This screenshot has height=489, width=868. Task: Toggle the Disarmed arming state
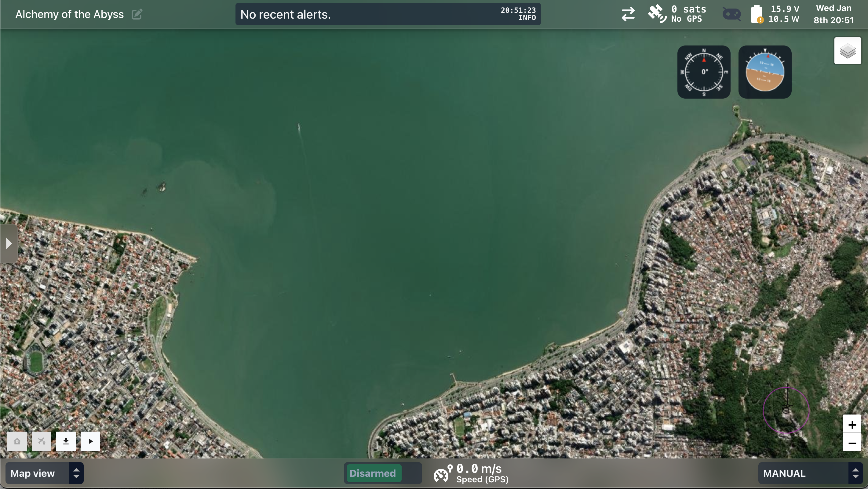point(373,473)
